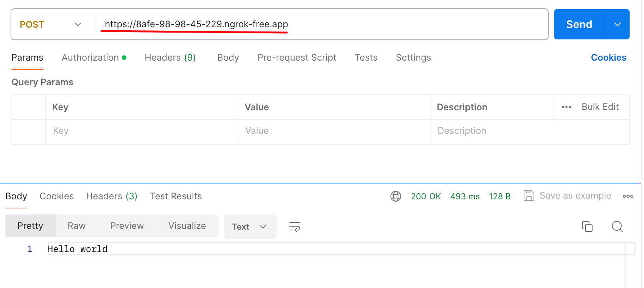The width and height of the screenshot is (644, 288).
Task: Open the Send button dropdown arrow
Action: (x=618, y=24)
